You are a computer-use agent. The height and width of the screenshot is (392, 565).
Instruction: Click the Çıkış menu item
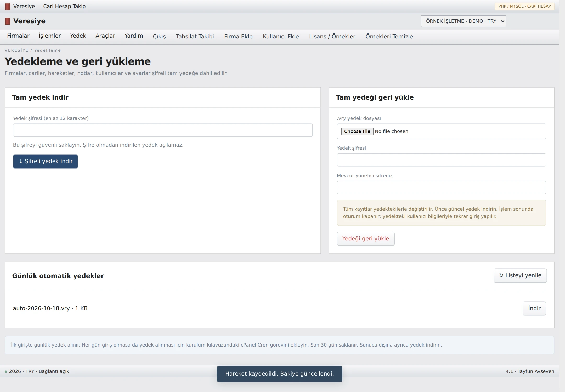(x=159, y=37)
